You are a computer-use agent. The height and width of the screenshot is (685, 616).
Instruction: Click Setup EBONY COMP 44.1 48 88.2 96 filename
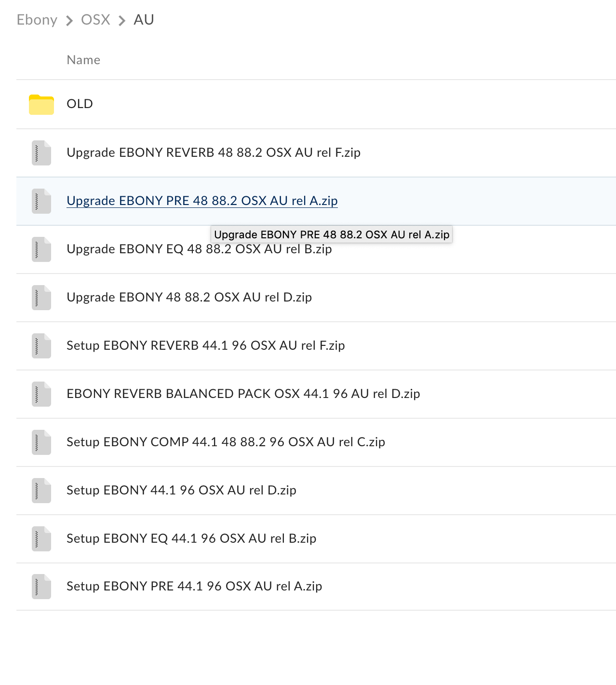[x=226, y=442]
